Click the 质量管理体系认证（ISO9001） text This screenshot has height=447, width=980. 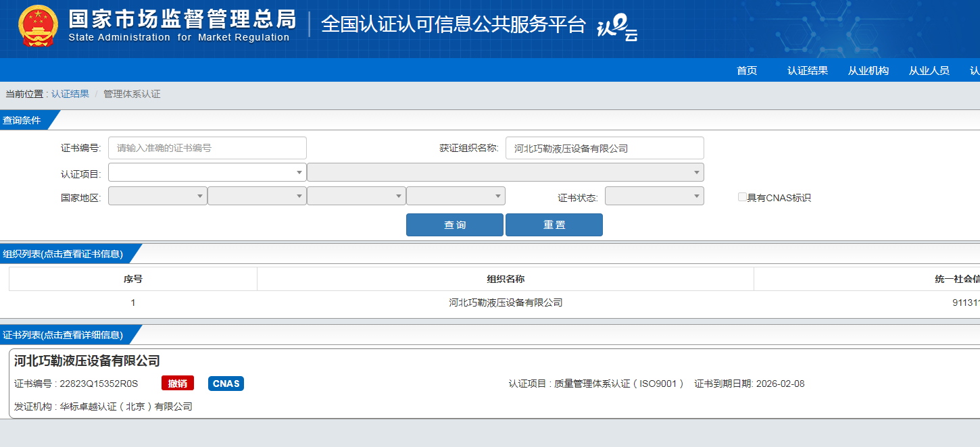pos(620,384)
